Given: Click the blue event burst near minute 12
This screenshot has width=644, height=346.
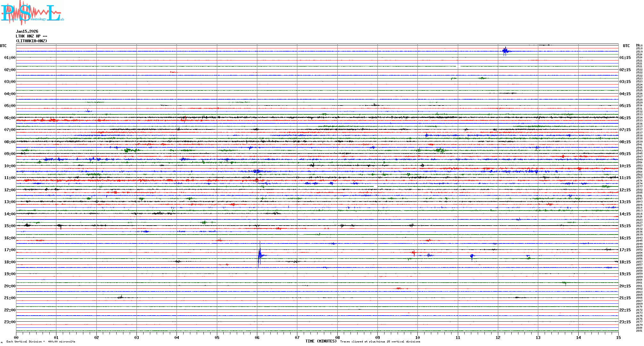Looking at the screenshot, I should click(x=505, y=51).
